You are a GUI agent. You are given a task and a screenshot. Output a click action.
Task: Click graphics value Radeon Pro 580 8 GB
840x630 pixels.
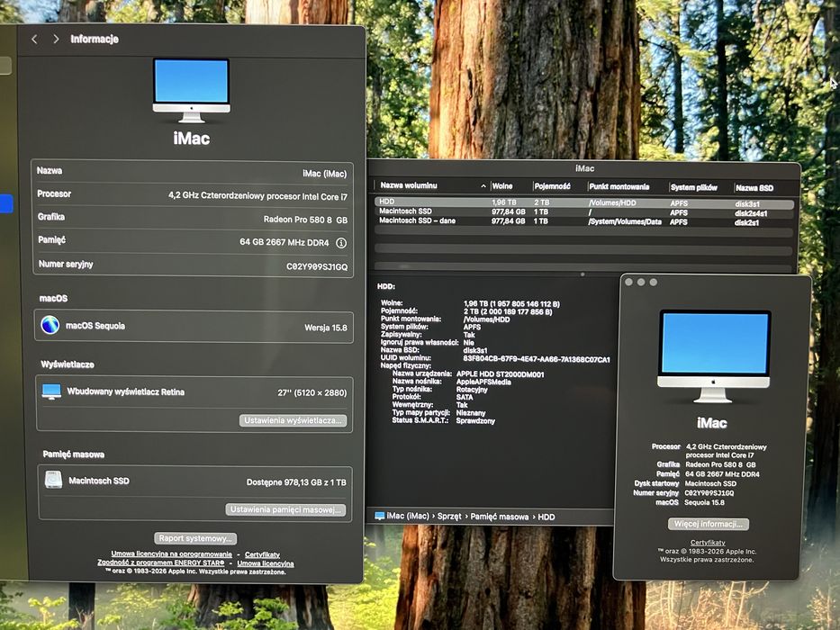tap(305, 220)
